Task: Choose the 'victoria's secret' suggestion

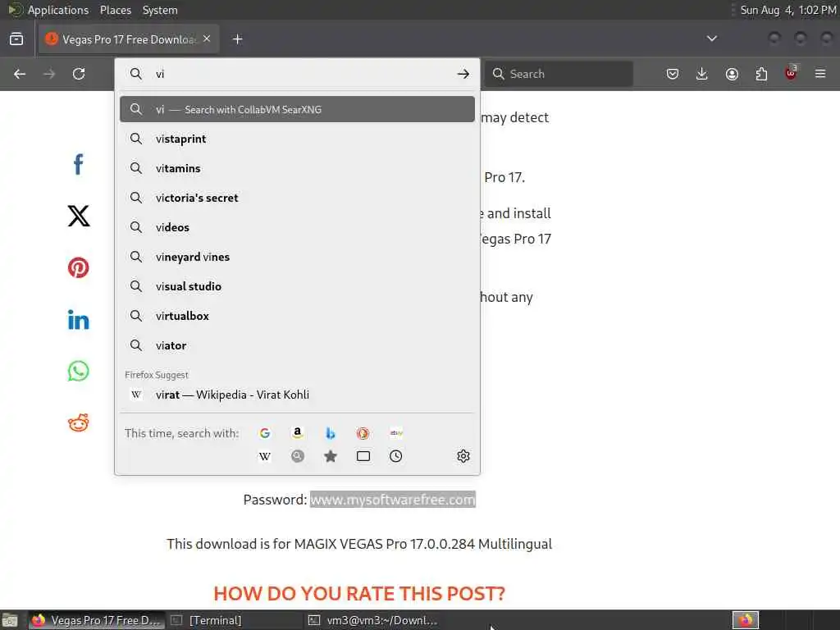Action: pos(297,198)
